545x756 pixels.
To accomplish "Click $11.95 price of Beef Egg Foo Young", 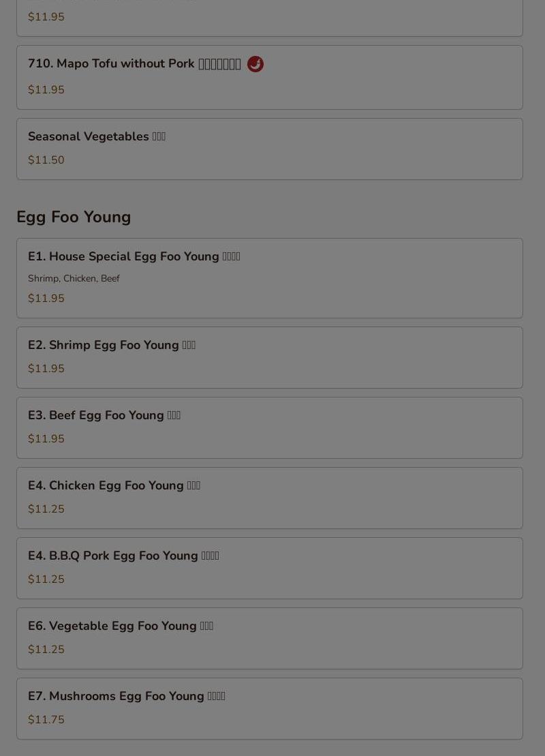I will point(46,439).
